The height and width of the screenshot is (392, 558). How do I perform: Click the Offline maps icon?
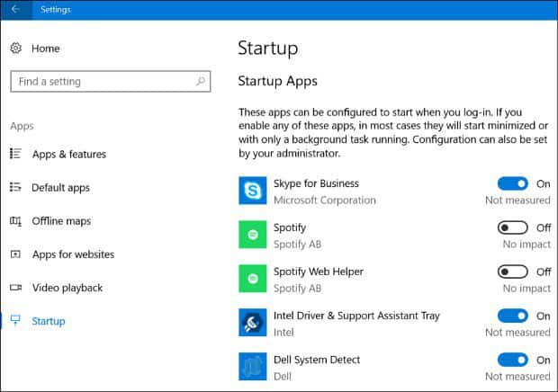[x=15, y=220]
